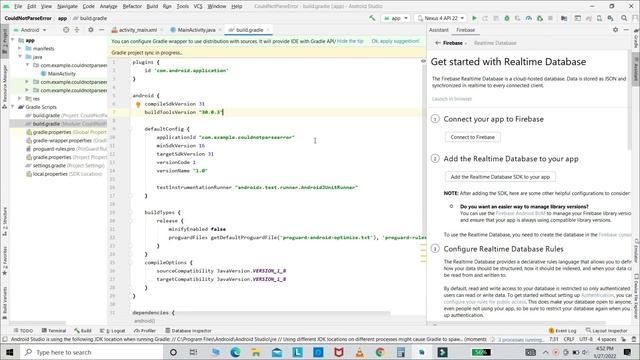Close the build.gradle editor tab
640x360 pixels.
pyautogui.click(x=268, y=30)
